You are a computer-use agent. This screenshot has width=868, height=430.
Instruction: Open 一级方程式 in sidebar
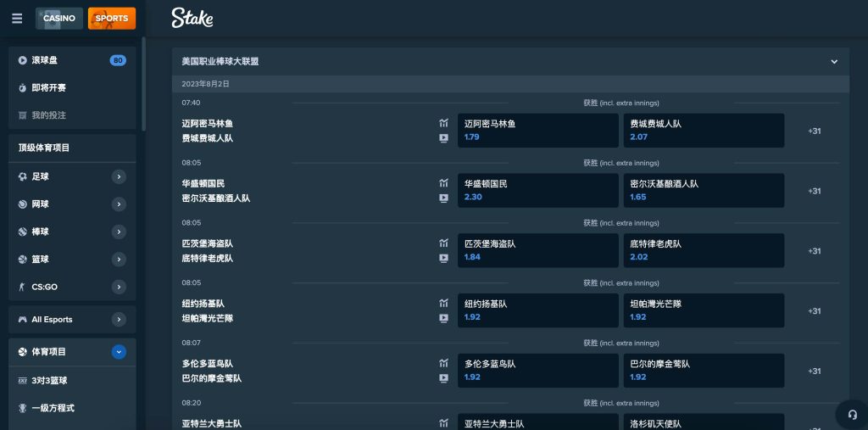72,408
